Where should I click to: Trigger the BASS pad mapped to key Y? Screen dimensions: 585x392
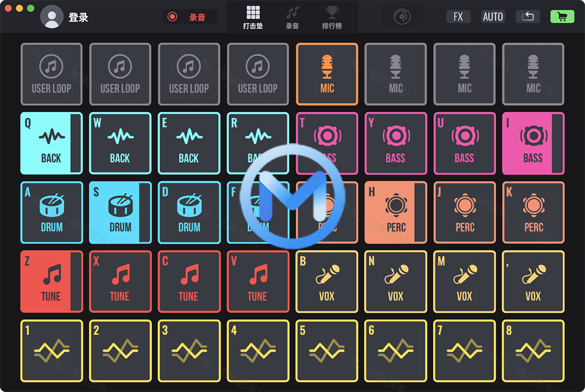tap(396, 144)
